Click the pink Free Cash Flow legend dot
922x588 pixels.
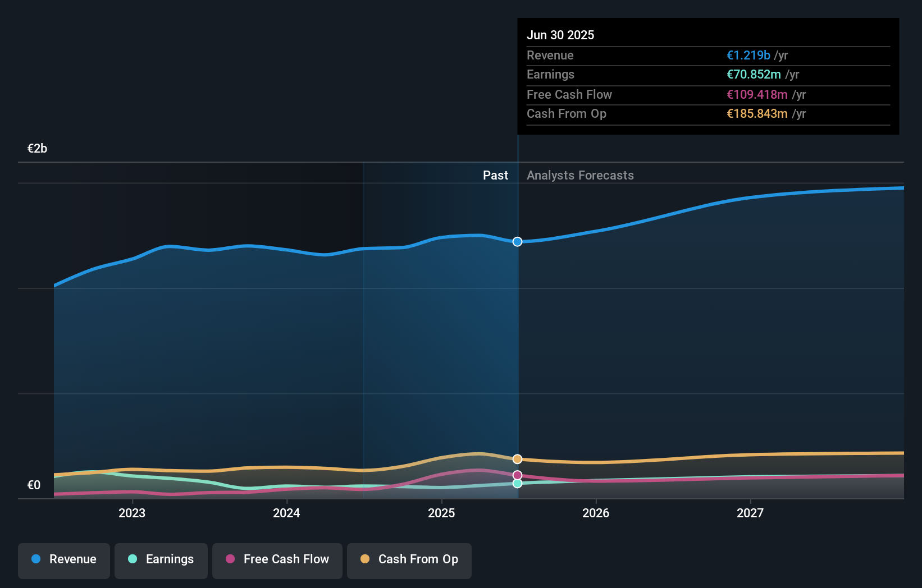click(x=230, y=559)
